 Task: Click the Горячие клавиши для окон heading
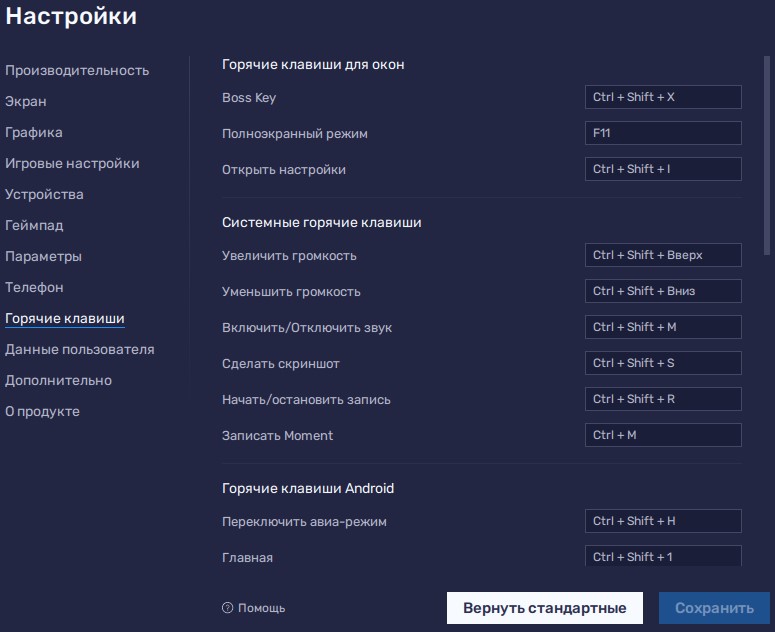(313, 65)
